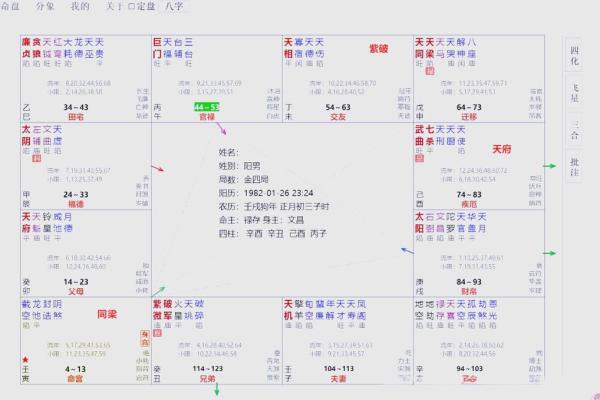Select the 夫妻 palace label

(x=339, y=379)
